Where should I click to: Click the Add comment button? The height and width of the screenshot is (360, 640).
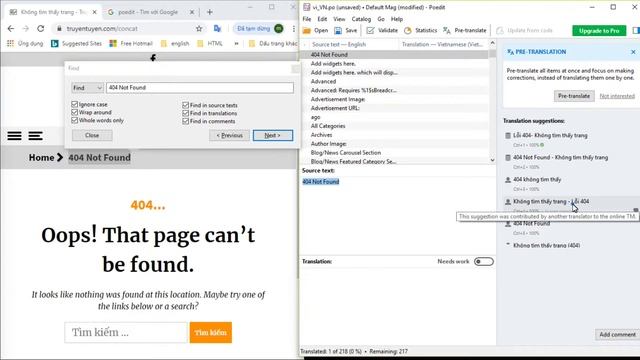tap(617, 335)
